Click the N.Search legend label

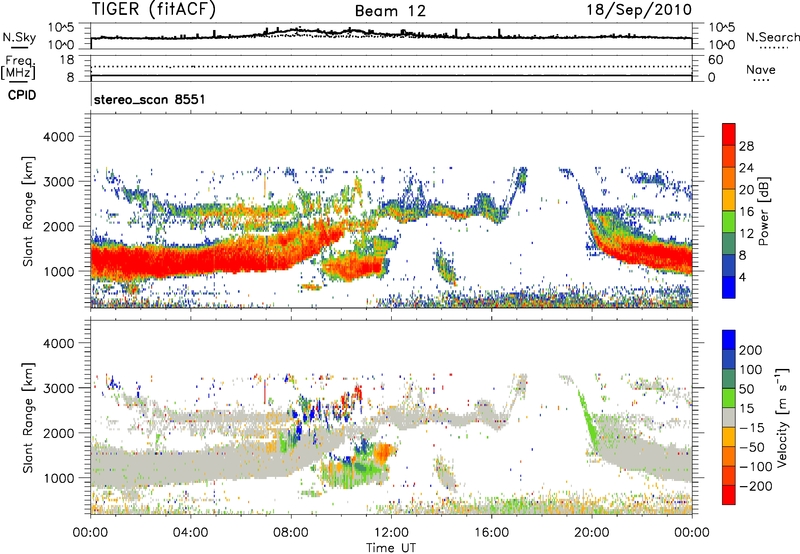[x=772, y=37]
